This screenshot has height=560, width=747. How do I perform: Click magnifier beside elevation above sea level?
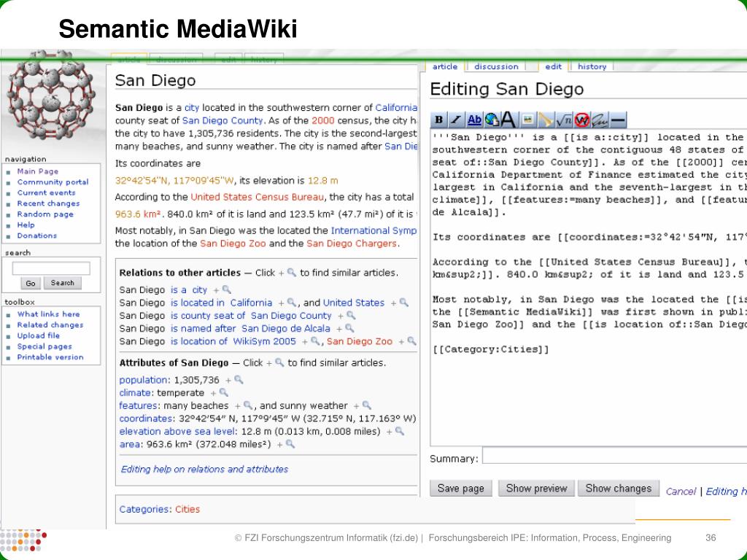click(400, 431)
